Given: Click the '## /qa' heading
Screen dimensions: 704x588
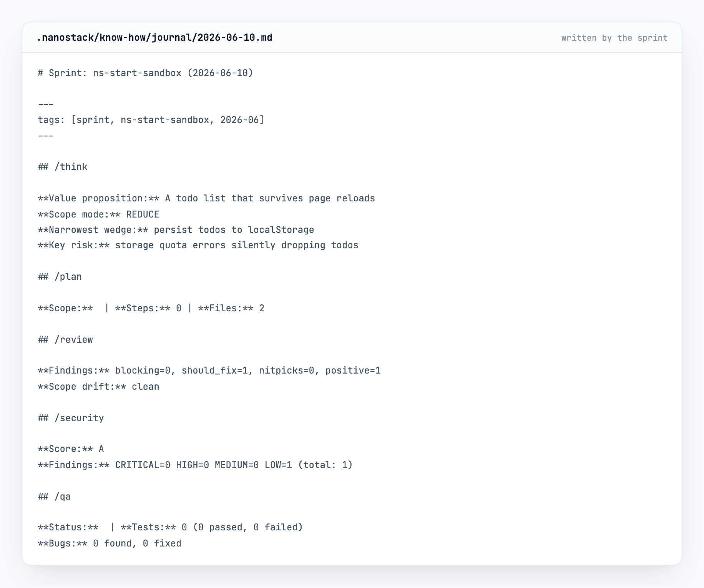Looking at the screenshot, I should point(54,497).
